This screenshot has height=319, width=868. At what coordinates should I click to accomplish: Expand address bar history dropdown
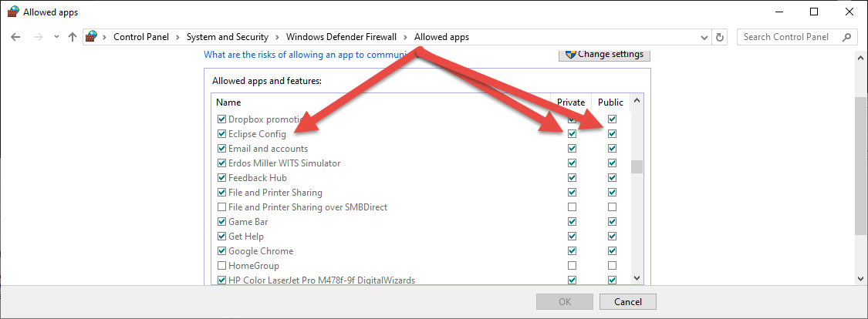click(704, 38)
